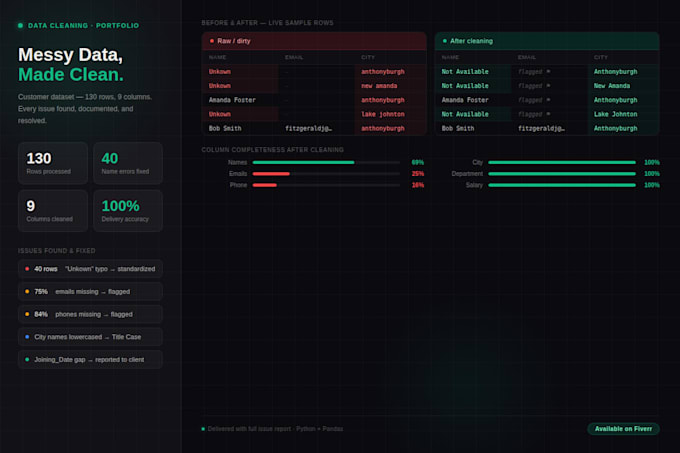Click CITY column header in After cleaning table
The height and width of the screenshot is (453, 680).
click(x=601, y=57)
